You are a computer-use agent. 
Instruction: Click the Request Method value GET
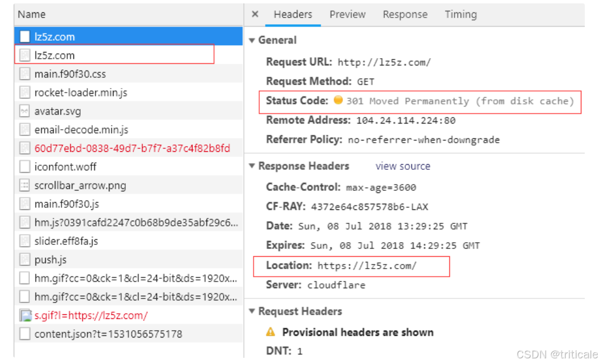tap(365, 81)
